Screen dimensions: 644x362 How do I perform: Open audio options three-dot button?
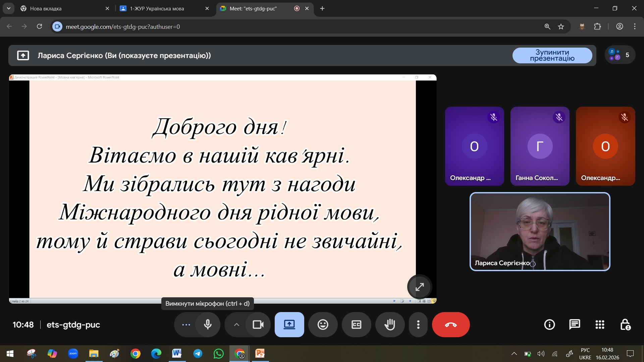pyautogui.click(x=186, y=324)
